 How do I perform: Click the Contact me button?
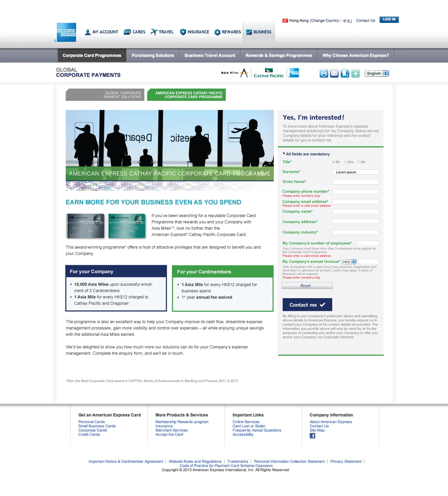(x=307, y=304)
